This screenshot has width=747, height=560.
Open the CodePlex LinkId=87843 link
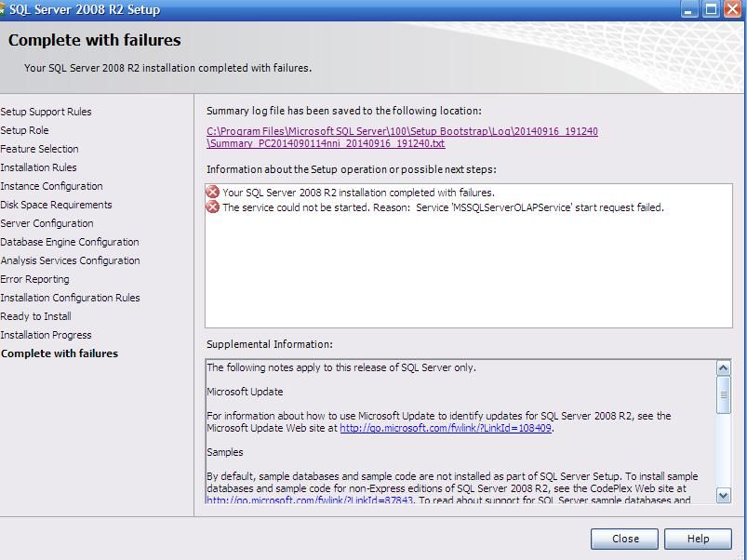[310, 500]
